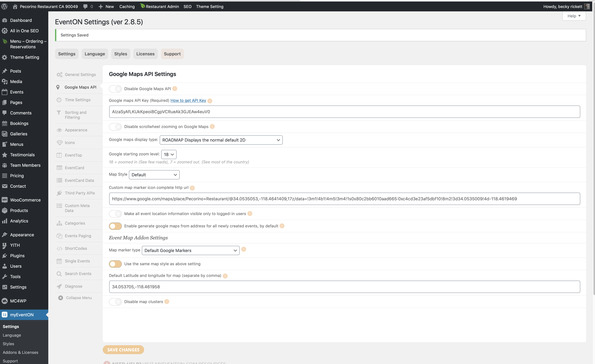595x364 pixels.
Task: Turn off generate google maps from address toggle
Action: pos(115,226)
